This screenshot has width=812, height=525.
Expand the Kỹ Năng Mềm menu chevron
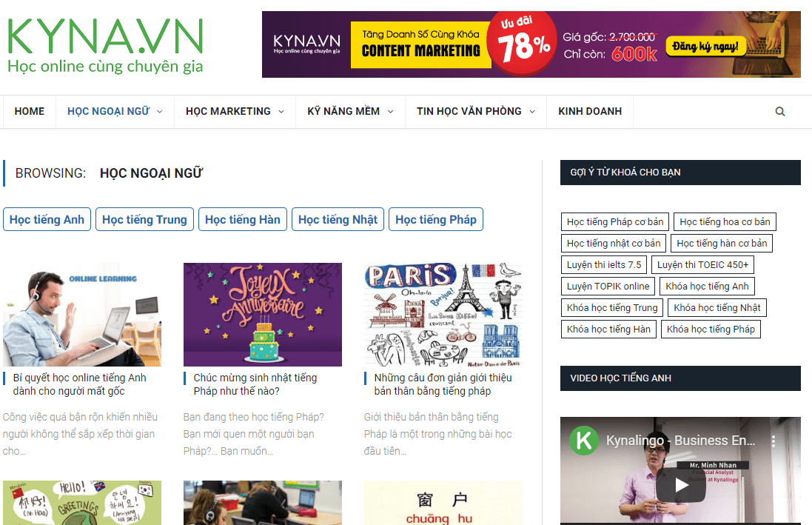point(391,111)
